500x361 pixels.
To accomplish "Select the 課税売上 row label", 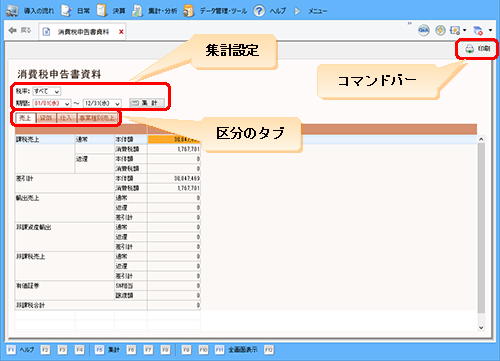I will [28, 139].
